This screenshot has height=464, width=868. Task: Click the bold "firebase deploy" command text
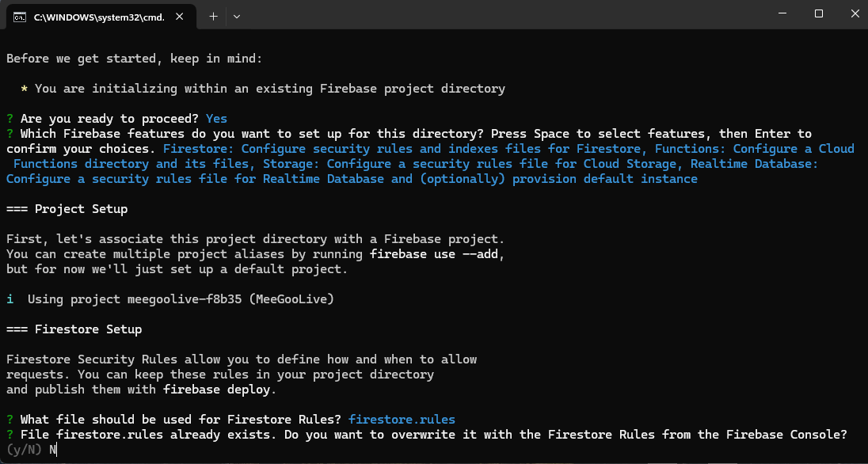point(216,390)
